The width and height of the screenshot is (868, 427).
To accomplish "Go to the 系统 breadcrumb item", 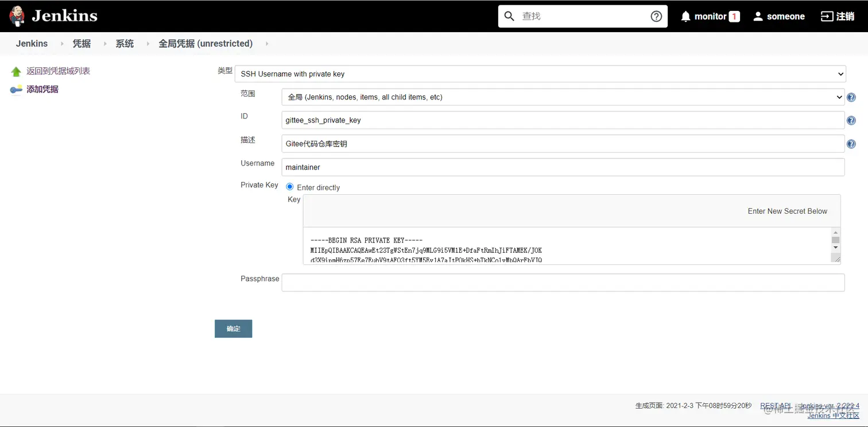I will [x=125, y=44].
